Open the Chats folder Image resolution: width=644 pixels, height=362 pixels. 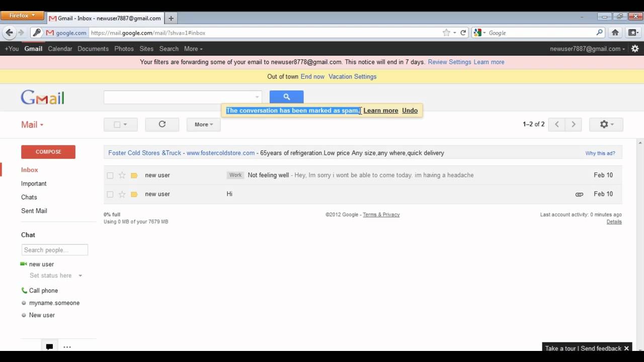[29, 197]
